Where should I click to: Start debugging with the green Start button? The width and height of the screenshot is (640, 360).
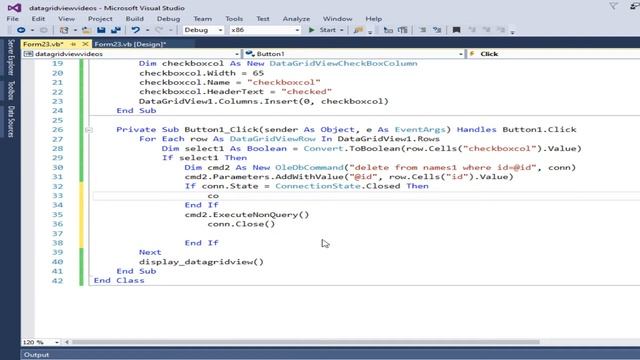click(x=322, y=30)
